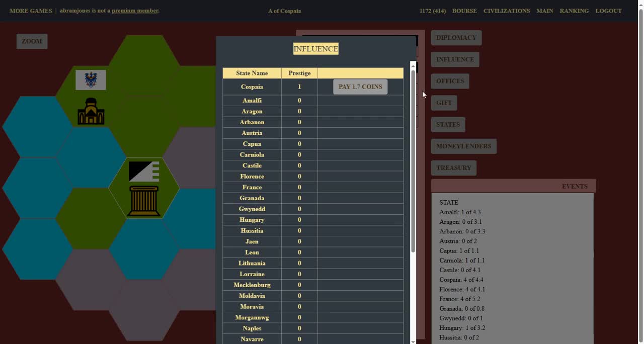
Task: Click the influence table's scrollbar track
Action: point(413,297)
